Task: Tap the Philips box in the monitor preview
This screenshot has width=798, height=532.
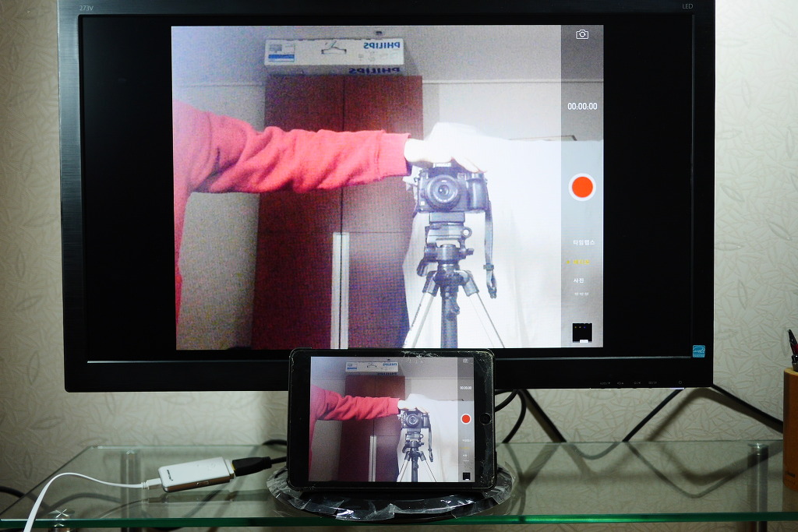Action: click(x=334, y=53)
